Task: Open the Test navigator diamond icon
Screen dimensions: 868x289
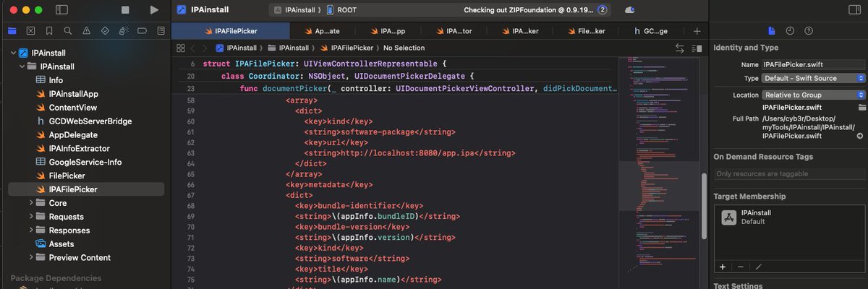Action: 105,31
